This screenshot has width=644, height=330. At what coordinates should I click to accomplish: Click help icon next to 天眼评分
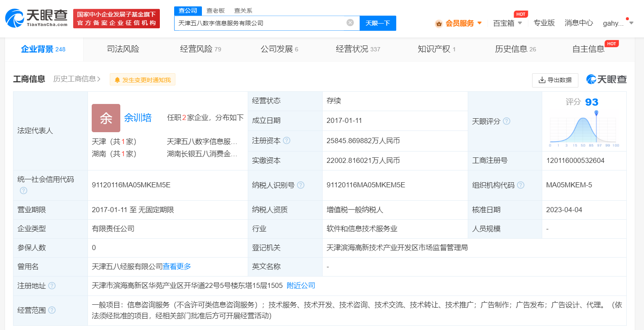pos(506,121)
